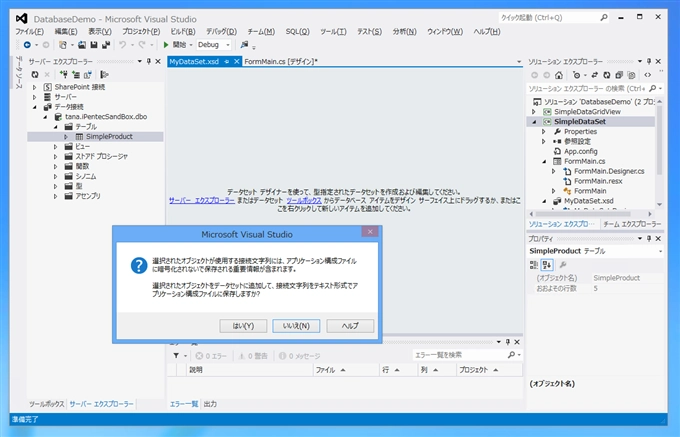Expand the SimpleProduct table node
680x437 pixels.
tap(66, 137)
